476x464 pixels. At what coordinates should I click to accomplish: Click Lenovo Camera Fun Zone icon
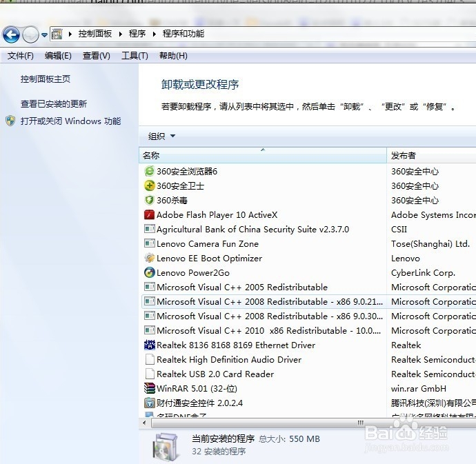click(x=150, y=243)
